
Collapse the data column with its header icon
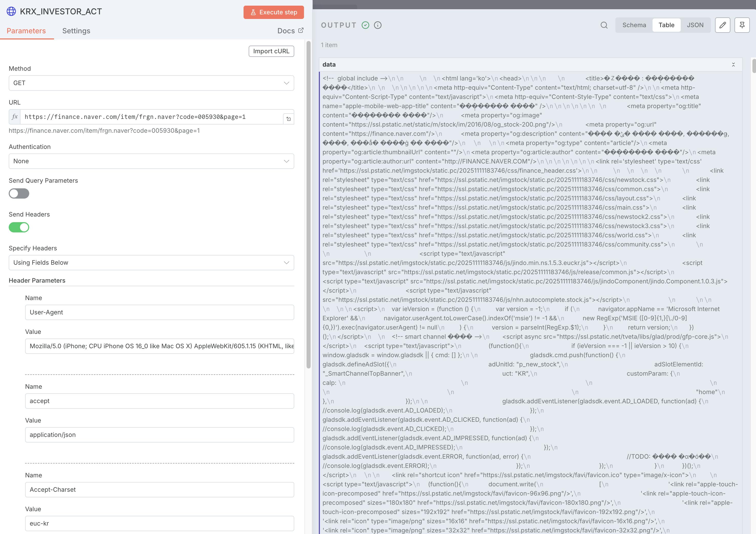point(733,65)
